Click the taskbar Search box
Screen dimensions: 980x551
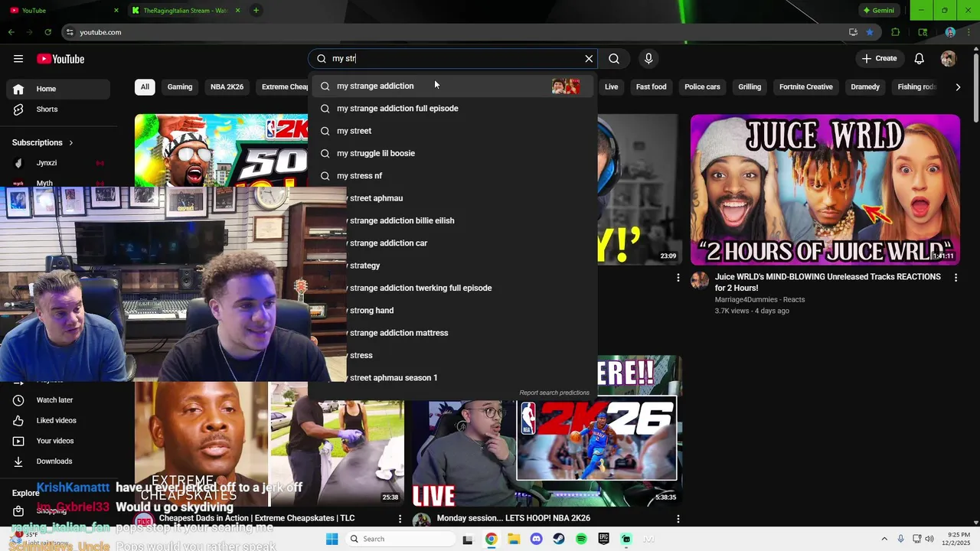[400, 539]
